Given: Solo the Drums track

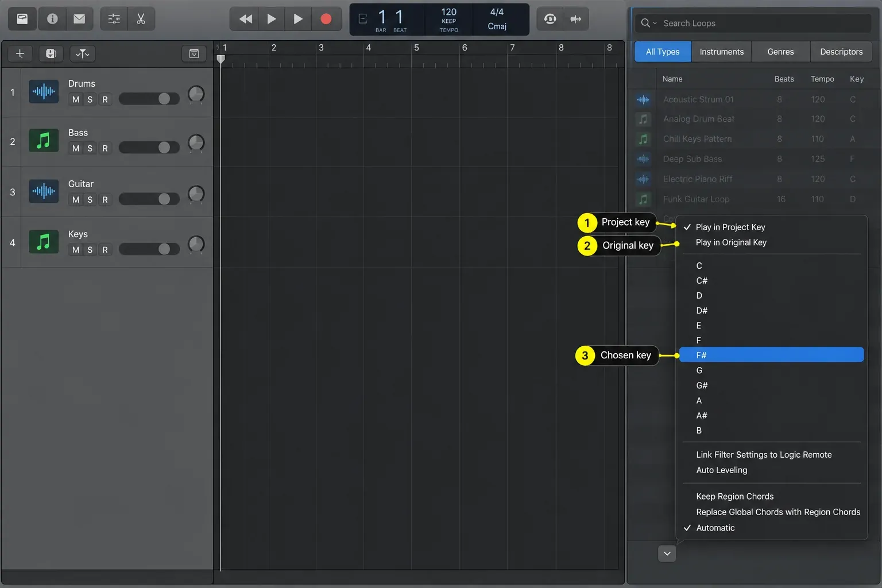Looking at the screenshot, I should click(90, 99).
